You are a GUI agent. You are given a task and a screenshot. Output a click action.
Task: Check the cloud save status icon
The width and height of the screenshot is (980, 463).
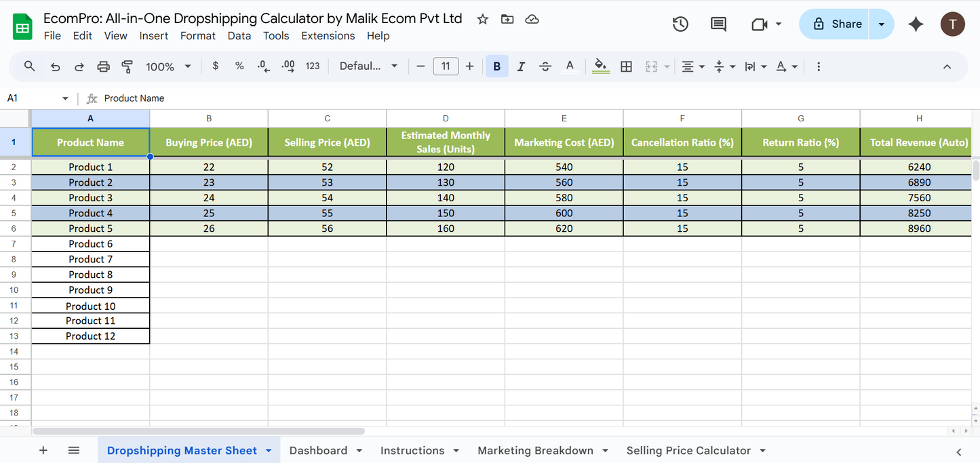(532, 19)
